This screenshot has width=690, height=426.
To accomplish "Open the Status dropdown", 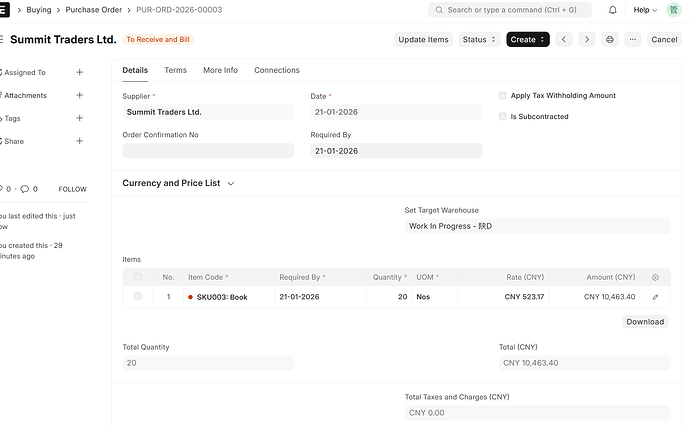I will click(x=480, y=40).
